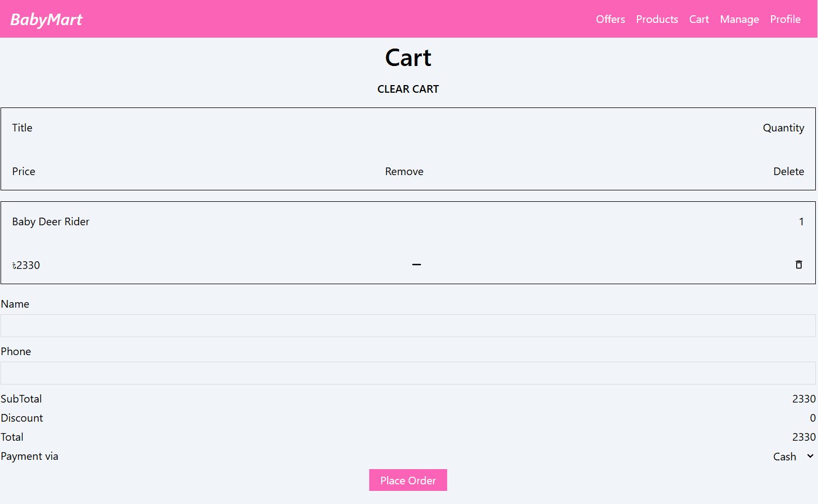Click the Payment via label
Image resolution: width=818 pixels, height=504 pixels.
(x=29, y=456)
